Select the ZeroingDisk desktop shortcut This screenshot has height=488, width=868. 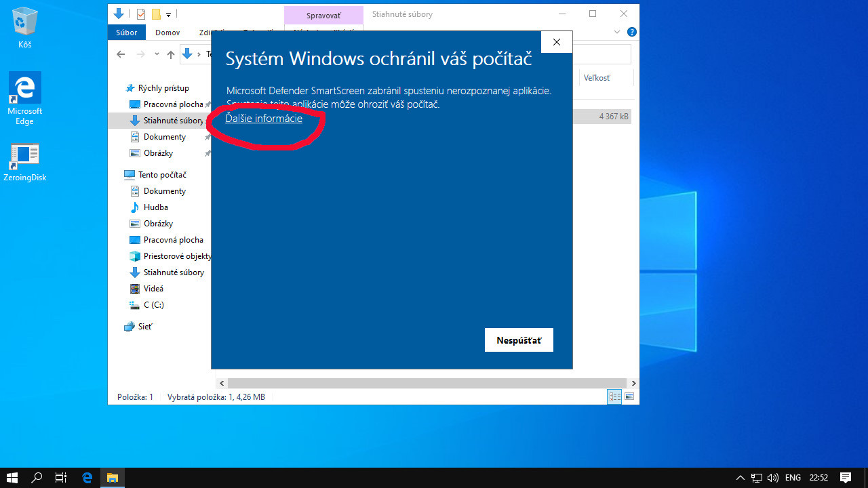tap(25, 161)
